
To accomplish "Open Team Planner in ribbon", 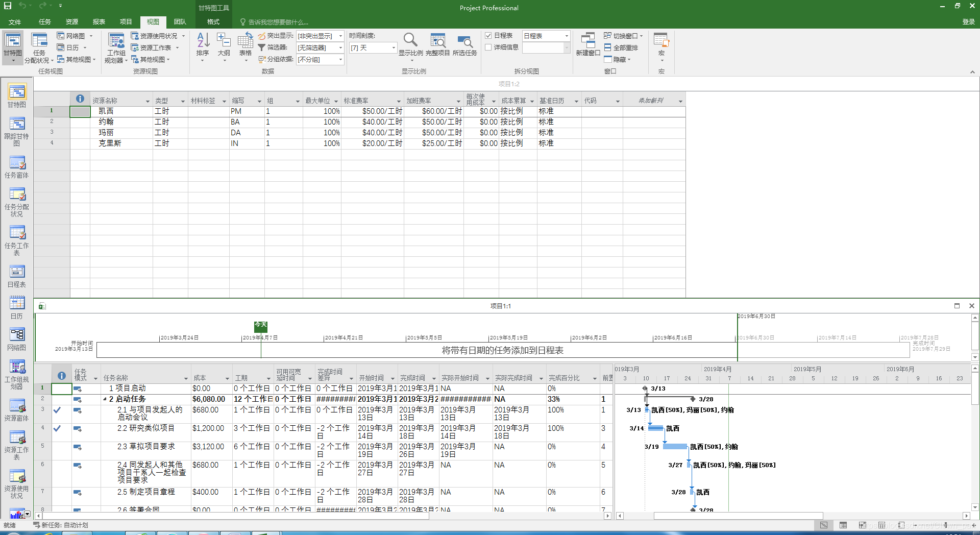I will click(116, 47).
